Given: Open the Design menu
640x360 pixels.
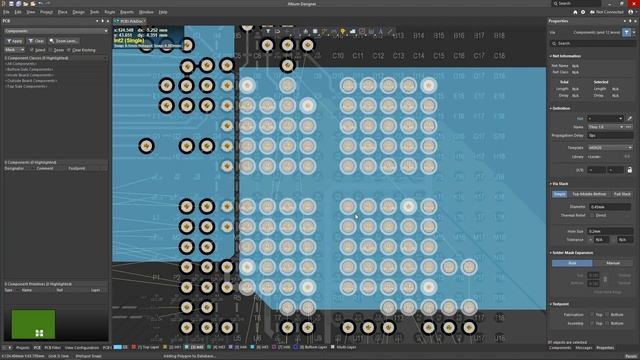Looking at the screenshot, I should click(x=78, y=12).
